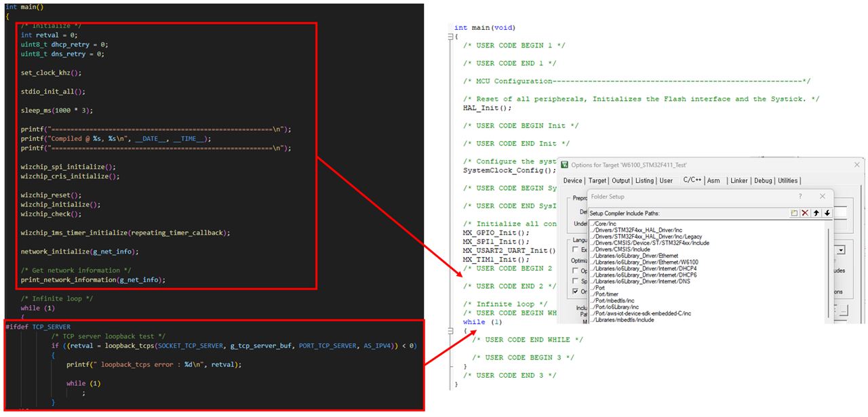The width and height of the screenshot is (868, 417).
Task: Open the Output tab
Action: [620, 180]
